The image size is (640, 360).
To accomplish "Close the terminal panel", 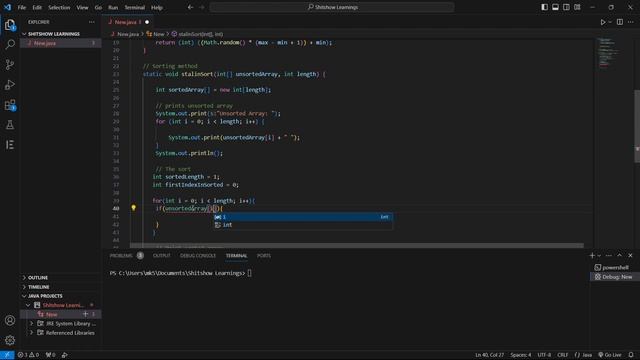I will pyautogui.click(x=630, y=256).
